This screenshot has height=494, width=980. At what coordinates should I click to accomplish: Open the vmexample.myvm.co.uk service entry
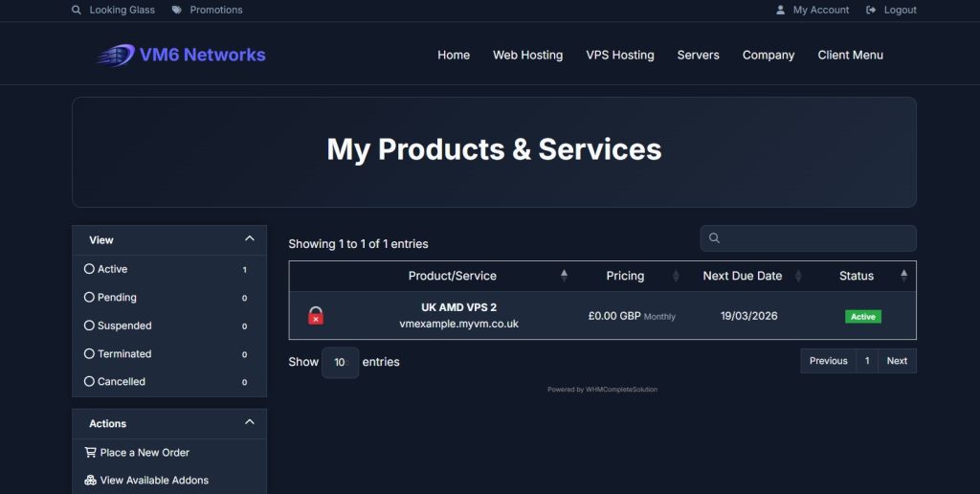coord(458,324)
